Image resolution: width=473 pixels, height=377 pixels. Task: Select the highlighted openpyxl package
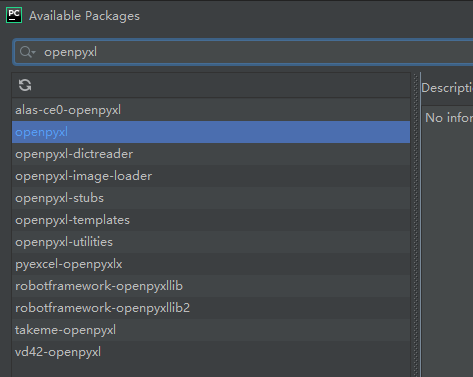coord(211,132)
